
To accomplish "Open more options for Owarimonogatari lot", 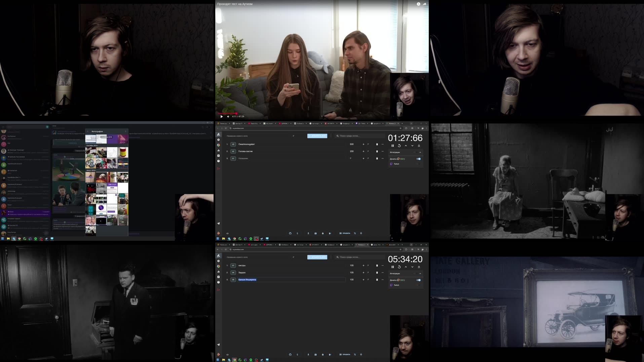I will (x=382, y=144).
